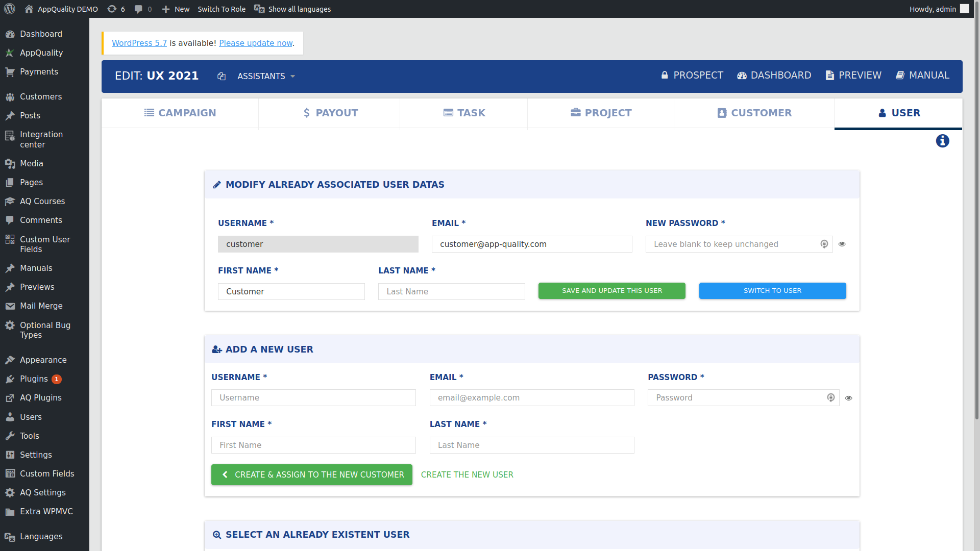Click the copy icon beside UX 2021
980x551 pixels.
[x=222, y=76]
